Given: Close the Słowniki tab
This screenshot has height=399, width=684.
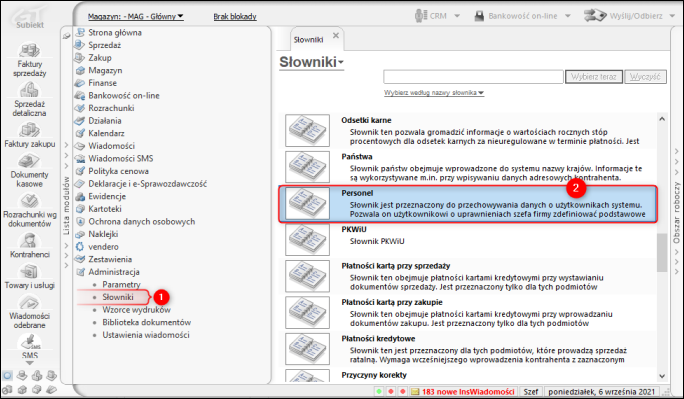Looking at the screenshot, I should pos(336,35).
